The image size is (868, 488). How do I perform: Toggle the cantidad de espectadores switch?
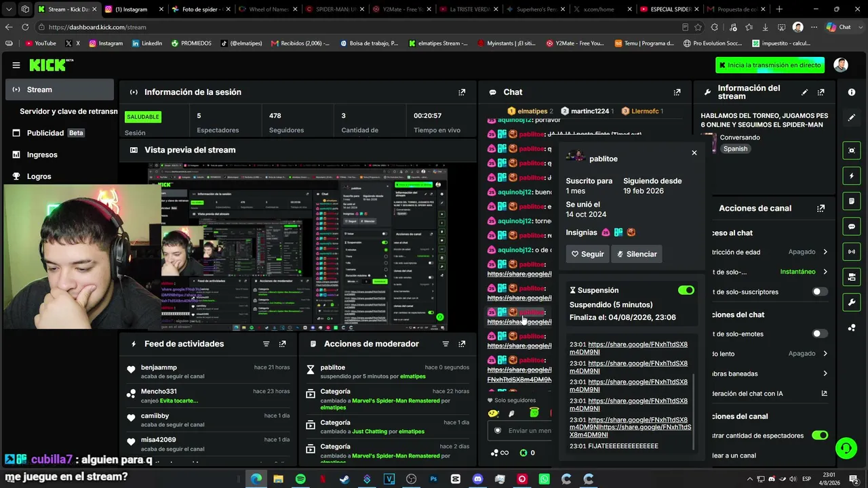pos(820,435)
